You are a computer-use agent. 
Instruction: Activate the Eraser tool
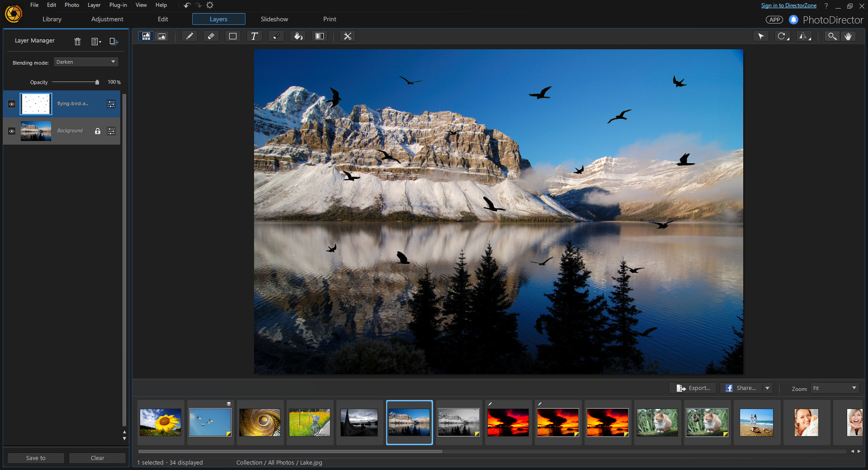[x=211, y=36]
